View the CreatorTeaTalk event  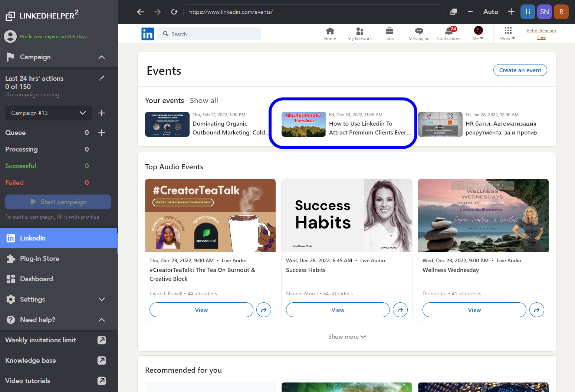coord(201,310)
